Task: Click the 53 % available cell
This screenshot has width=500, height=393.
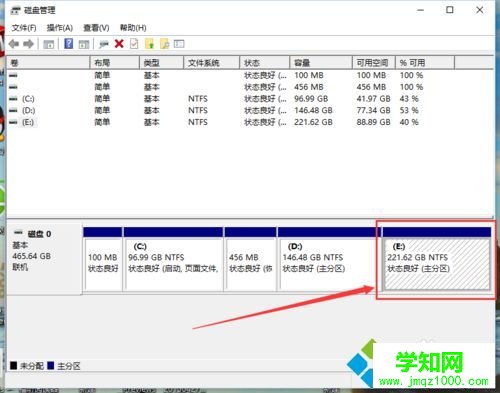Action: tap(409, 110)
